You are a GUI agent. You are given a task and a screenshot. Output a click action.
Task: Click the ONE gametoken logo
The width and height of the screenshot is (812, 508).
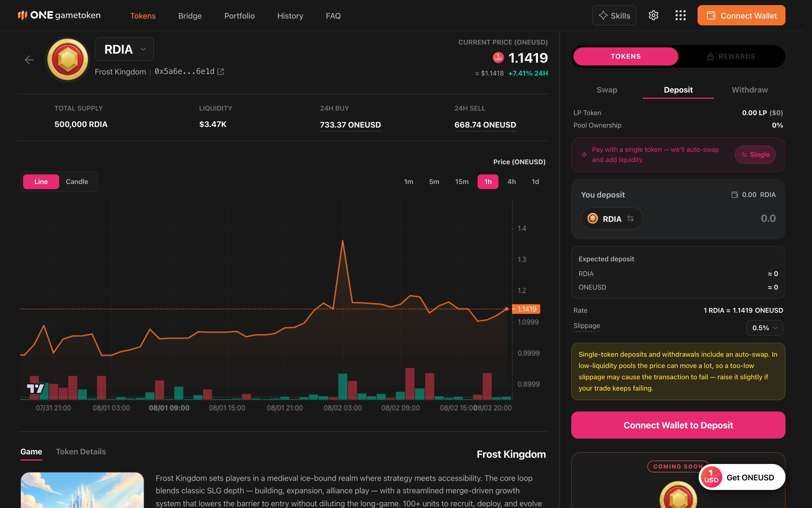tap(59, 15)
